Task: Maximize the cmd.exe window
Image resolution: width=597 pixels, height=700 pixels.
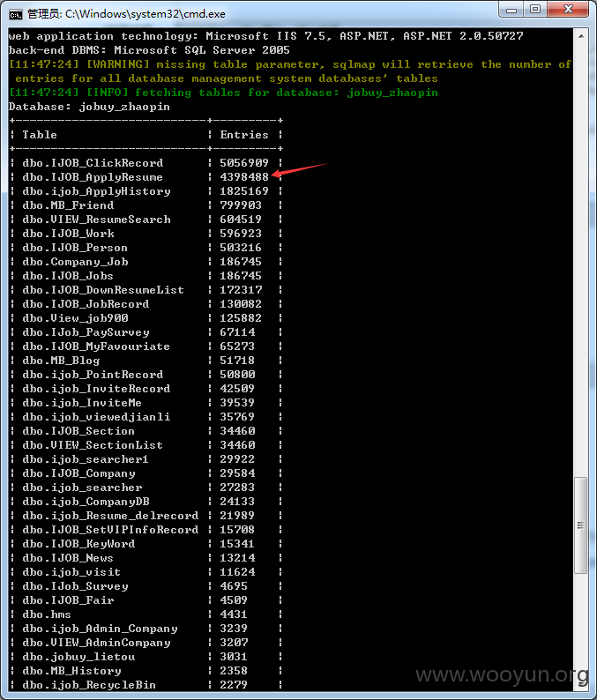Action: (535, 10)
